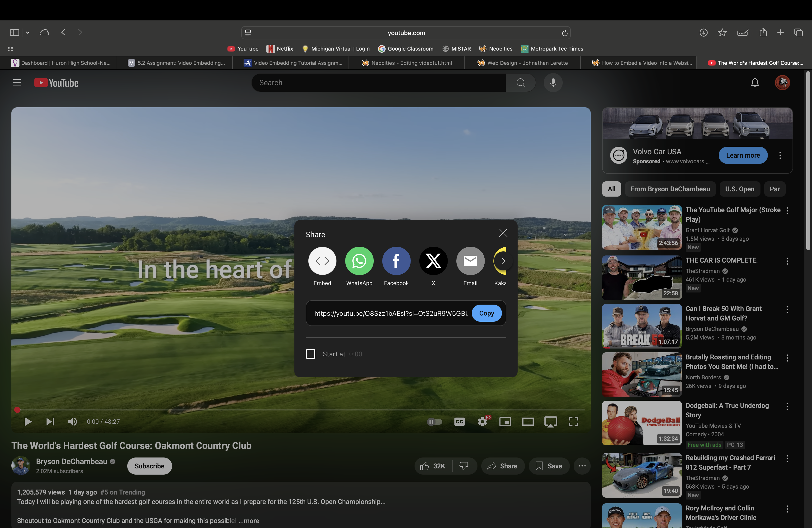Open options for Brutally Roasting video

pos(788,358)
